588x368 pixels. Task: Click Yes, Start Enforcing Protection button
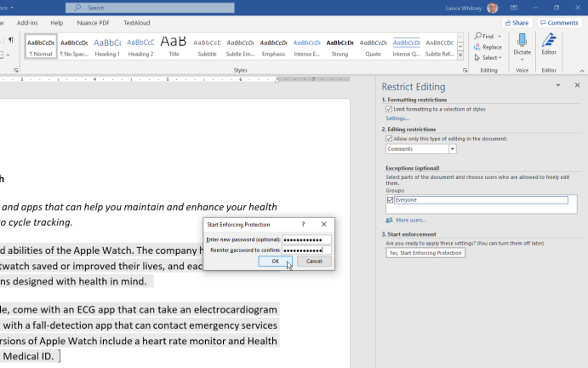pyautogui.click(x=425, y=253)
